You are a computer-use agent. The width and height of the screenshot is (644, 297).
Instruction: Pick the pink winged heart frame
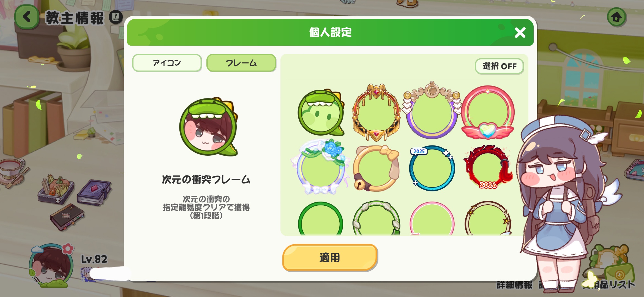coord(487,112)
